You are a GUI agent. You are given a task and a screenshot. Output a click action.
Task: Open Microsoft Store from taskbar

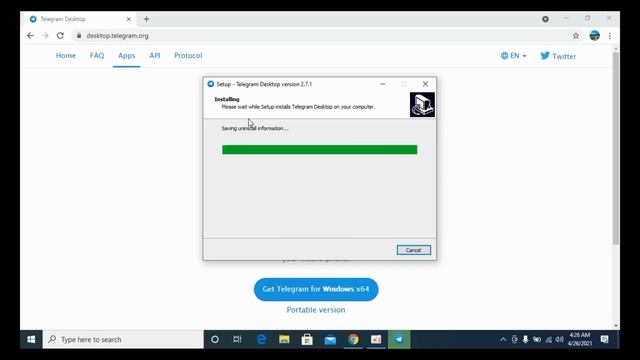pos(307,339)
